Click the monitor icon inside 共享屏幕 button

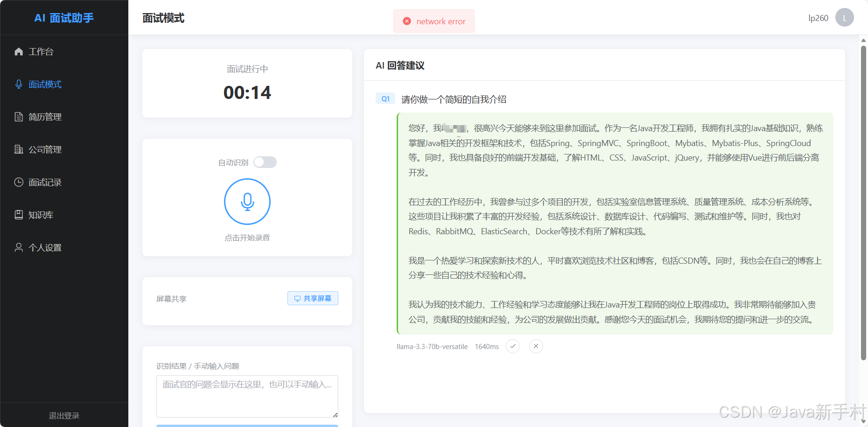tap(297, 298)
